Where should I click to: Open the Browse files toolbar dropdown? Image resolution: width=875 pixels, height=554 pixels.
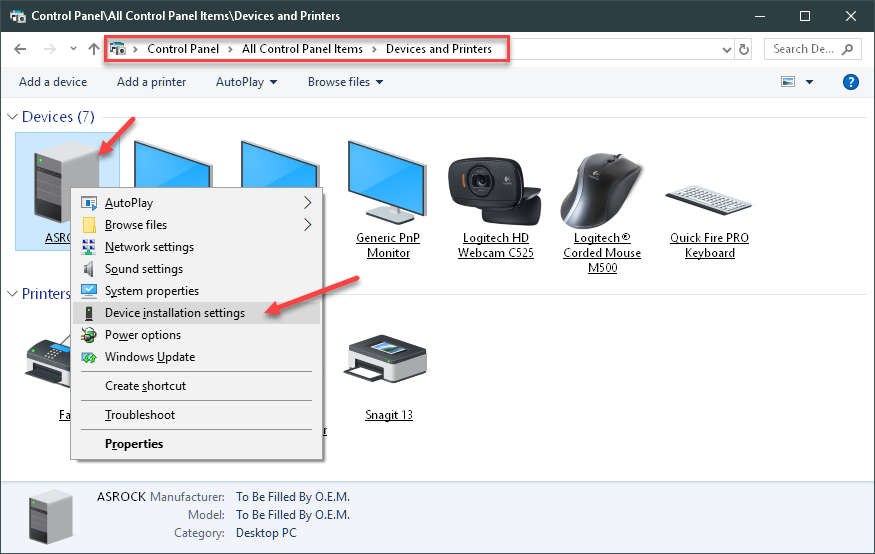coord(379,82)
